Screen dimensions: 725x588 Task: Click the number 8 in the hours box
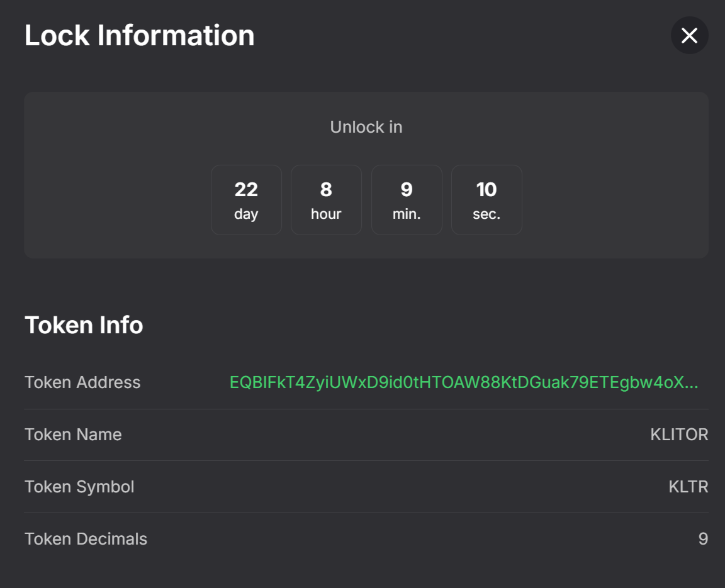coord(326,189)
